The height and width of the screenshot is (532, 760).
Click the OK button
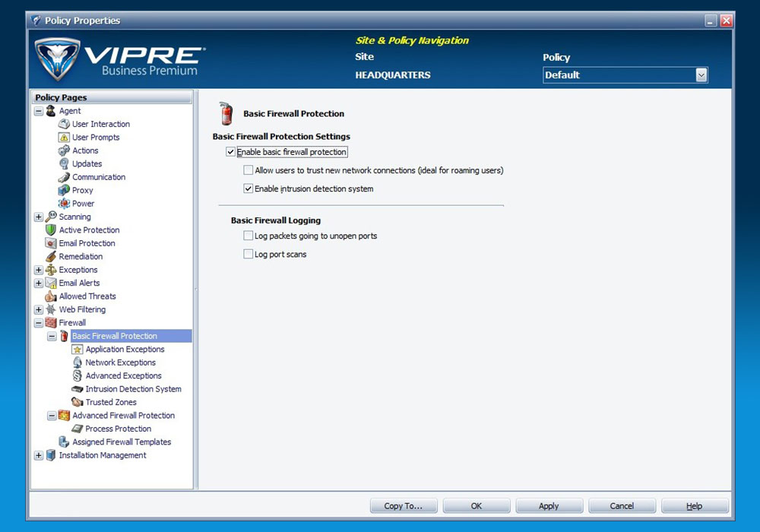coord(477,506)
